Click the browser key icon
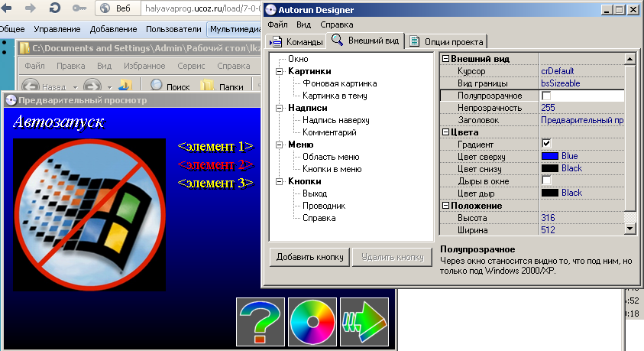This screenshot has height=351, width=644. 79,8
